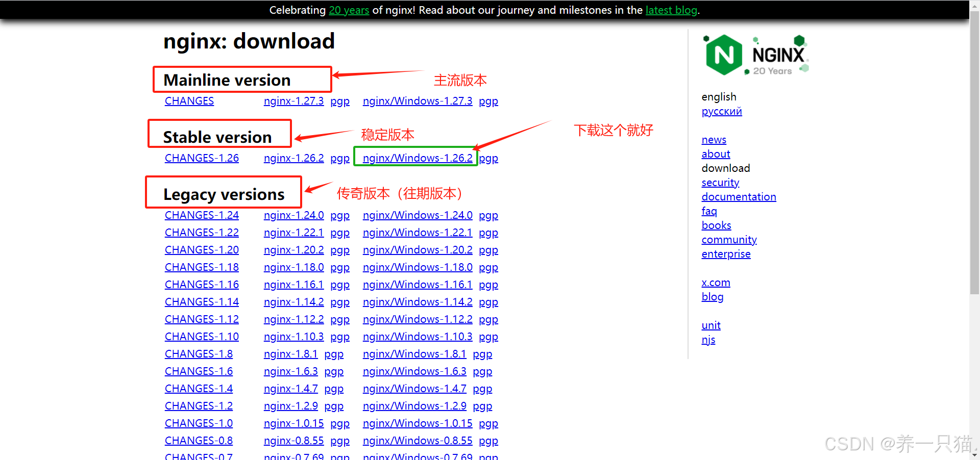The height and width of the screenshot is (460, 980).
Task: Open pgp signature for nginx/Windows-1.26.2
Action: pyautogui.click(x=488, y=158)
